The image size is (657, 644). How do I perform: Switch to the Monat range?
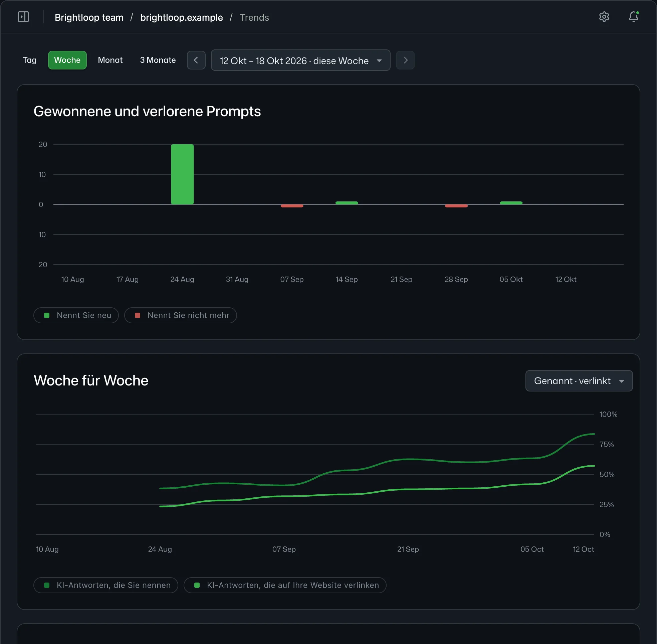click(x=110, y=60)
